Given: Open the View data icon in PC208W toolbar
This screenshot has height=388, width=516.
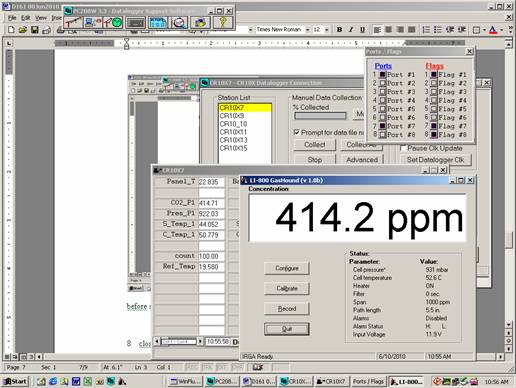Looking at the screenshot, I should click(179, 22).
